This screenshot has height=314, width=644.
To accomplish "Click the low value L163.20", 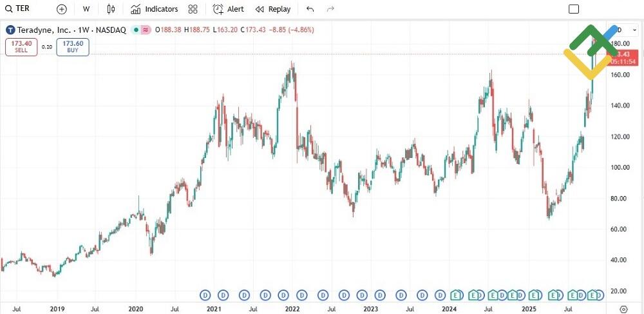I will point(225,30).
